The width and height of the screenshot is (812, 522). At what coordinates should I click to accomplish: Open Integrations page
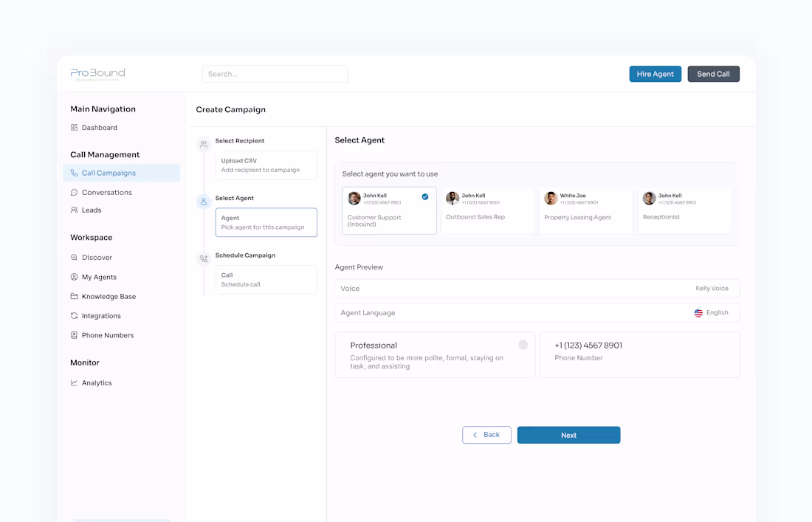(x=101, y=315)
